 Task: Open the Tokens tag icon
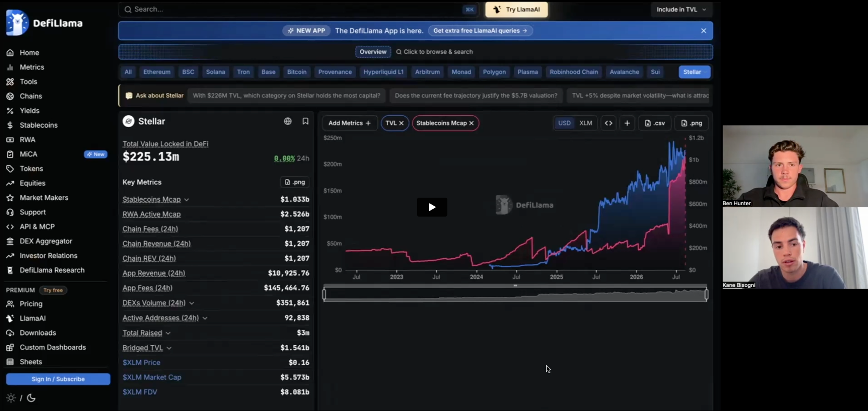tap(10, 168)
